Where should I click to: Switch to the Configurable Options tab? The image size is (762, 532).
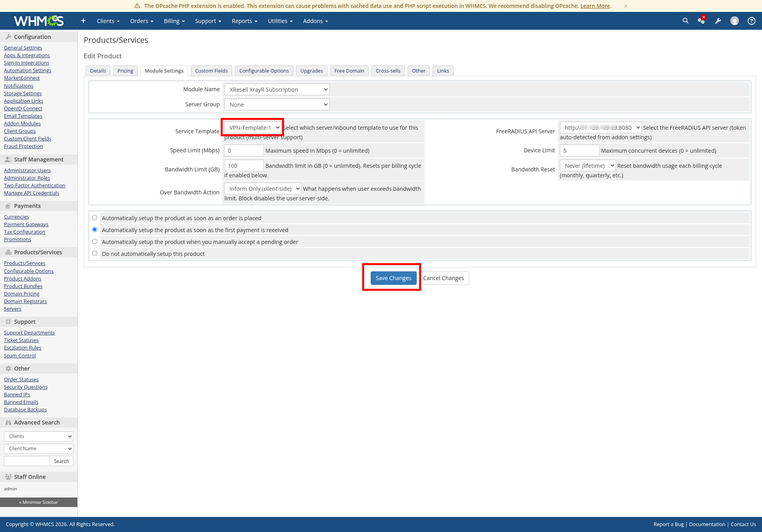(264, 71)
